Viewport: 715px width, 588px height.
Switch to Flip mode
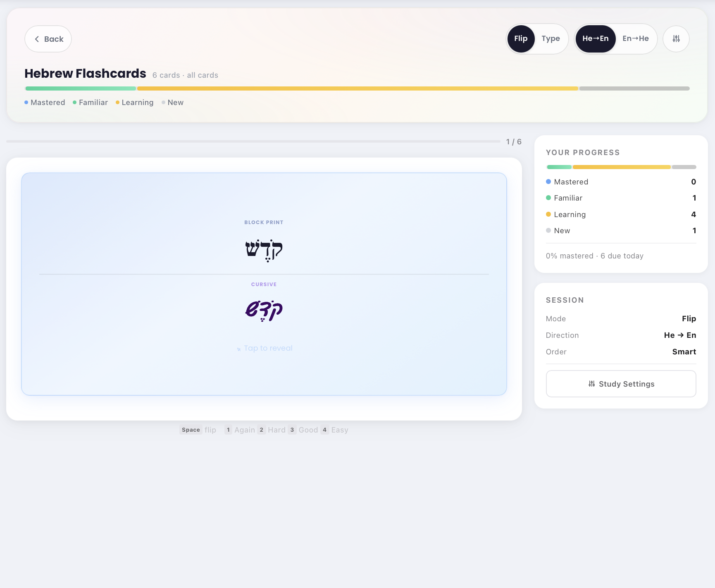(521, 39)
